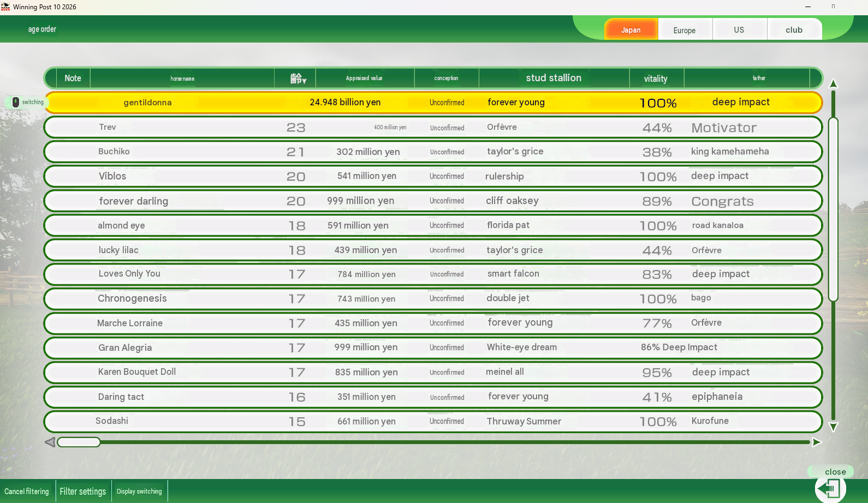Screen dimensions: 868x503
Task: Click father Kurofune
Action: tap(710, 421)
